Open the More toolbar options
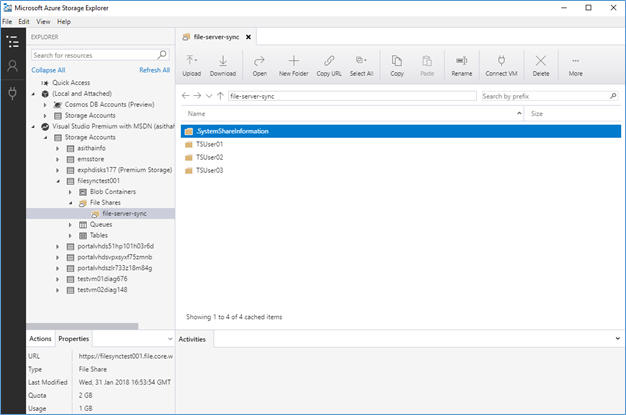Viewport: 626px width, 415px height. [575, 66]
